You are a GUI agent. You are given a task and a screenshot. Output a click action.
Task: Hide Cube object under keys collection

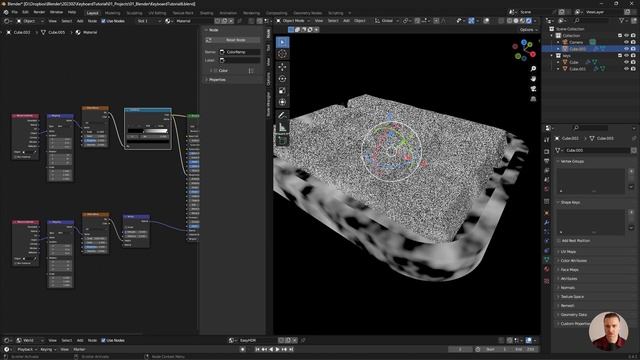pyautogui.click(x=627, y=62)
